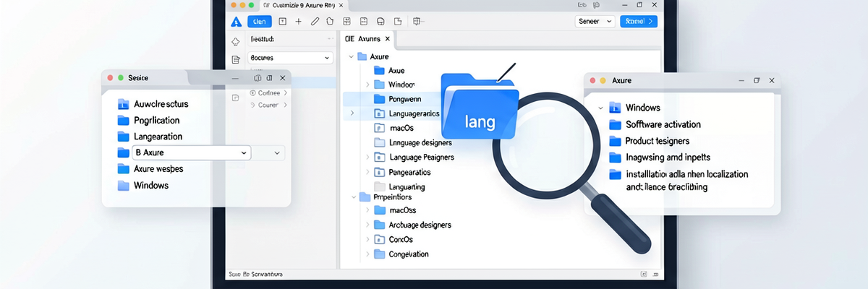Collapse the Axure root tree folder
The height and width of the screenshot is (289, 868).
[x=352, y=56]
